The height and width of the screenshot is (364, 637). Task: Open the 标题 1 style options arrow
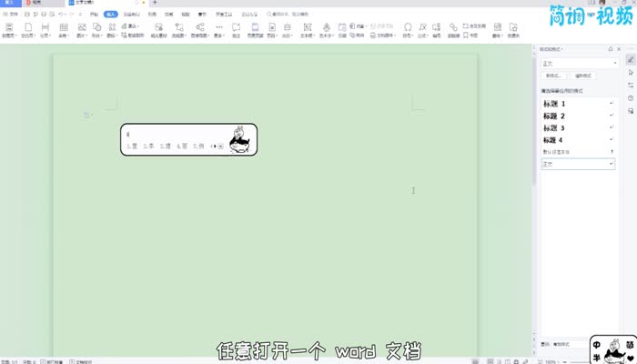tap(611, 105)
